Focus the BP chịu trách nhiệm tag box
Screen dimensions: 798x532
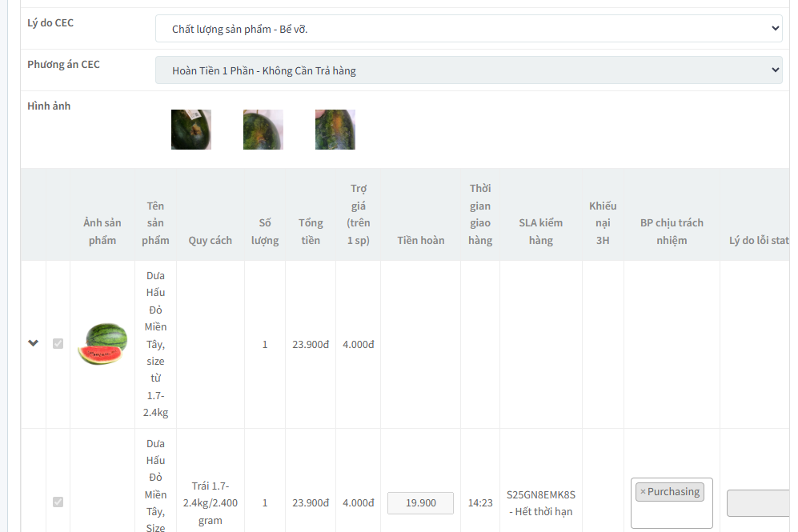point(672,503)
